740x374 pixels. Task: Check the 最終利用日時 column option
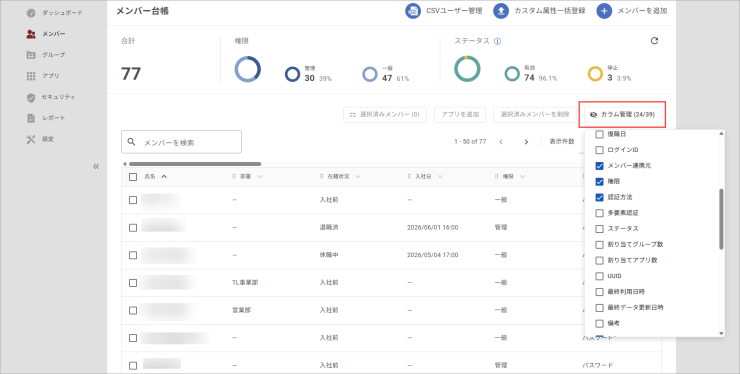pyautogui.click(x=599, y=292)
